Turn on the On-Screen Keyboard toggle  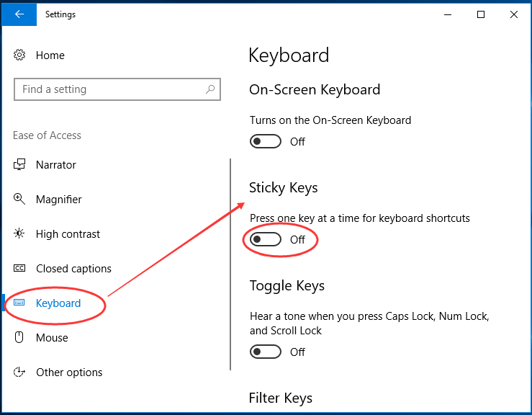265,142
